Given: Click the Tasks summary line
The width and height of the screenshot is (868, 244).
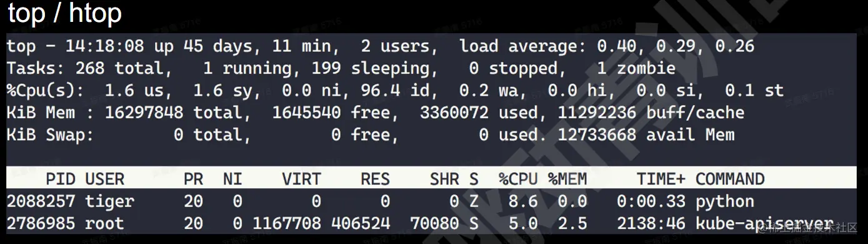Looking at the screenshot, I should tap(341, 68).
